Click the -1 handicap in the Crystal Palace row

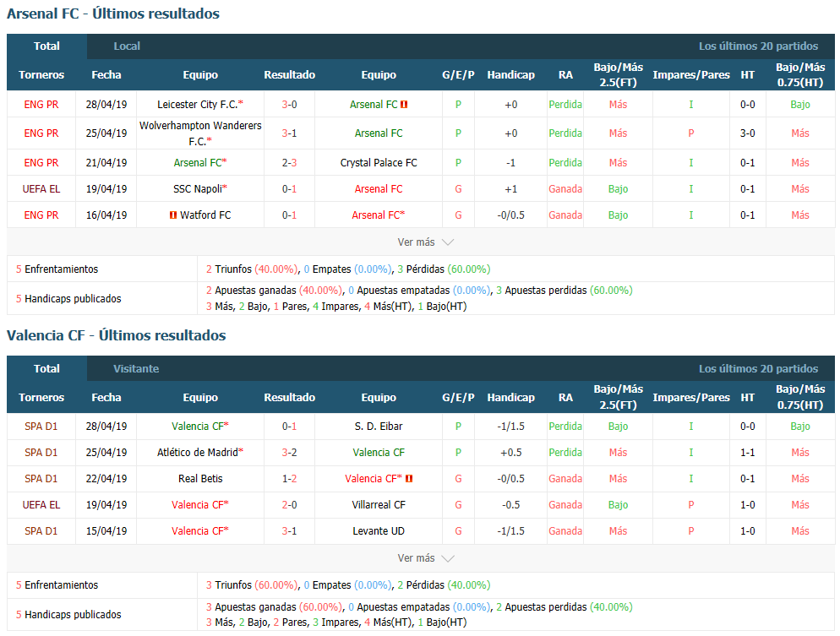(510, 163)
